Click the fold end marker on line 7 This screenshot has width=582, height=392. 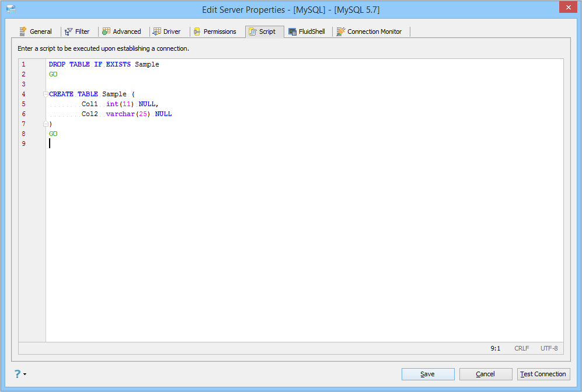tap(46, 124)
